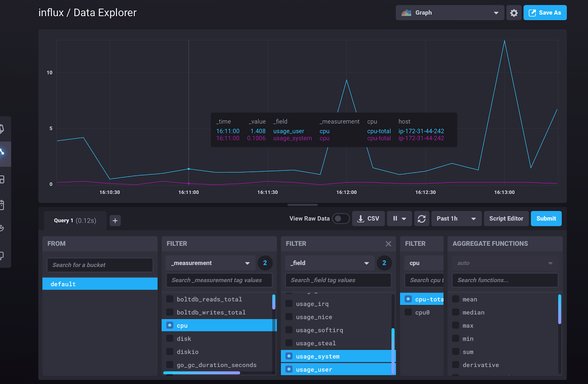Click the default bucket in the FROM panel
This screenshot has width=588, height=384.
point(100,284)
